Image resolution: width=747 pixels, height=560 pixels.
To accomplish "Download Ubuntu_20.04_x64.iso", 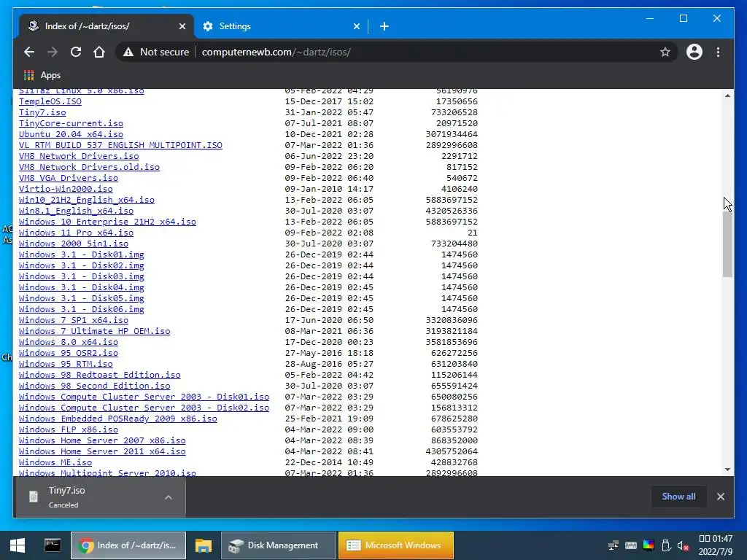I will [x=71, y=134].
